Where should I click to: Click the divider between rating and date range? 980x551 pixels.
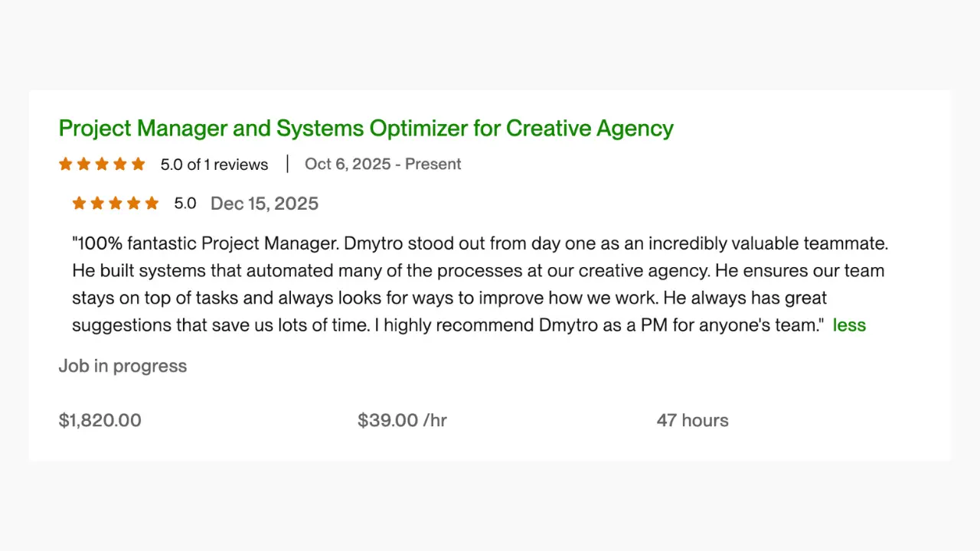tap(287, 164)
